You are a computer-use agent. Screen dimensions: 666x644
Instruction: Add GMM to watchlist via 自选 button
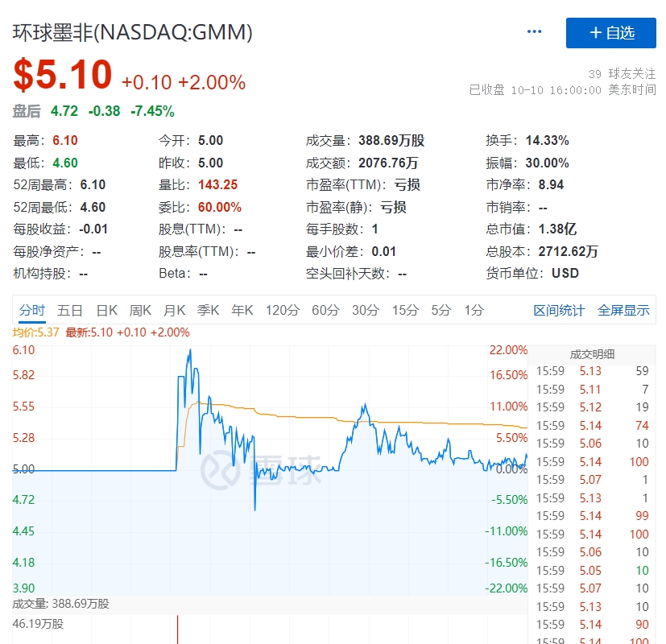pyautogui.click(x=611, y=32)
